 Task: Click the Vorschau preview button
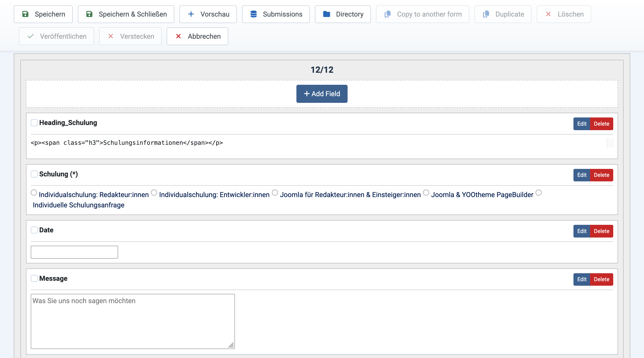coord(208,14)
